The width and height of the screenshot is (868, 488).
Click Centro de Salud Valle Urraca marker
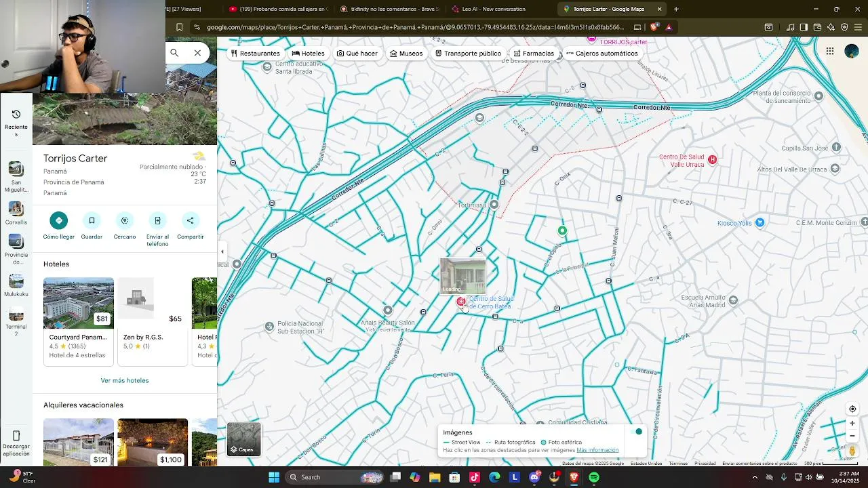pyautogui.click(x=712, y=160)
